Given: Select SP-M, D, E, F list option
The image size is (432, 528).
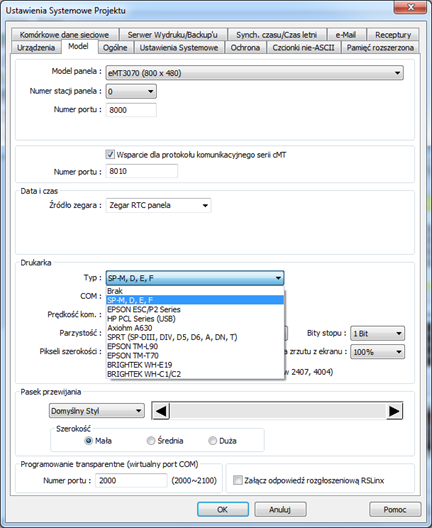Looking at the screenshot, I should coord(195,300).
